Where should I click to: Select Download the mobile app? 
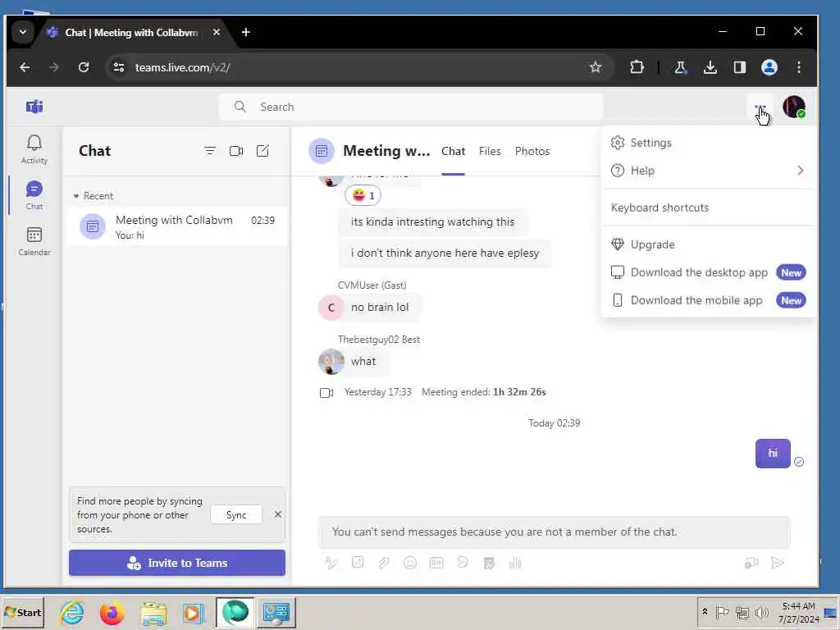tap(709, 300)
